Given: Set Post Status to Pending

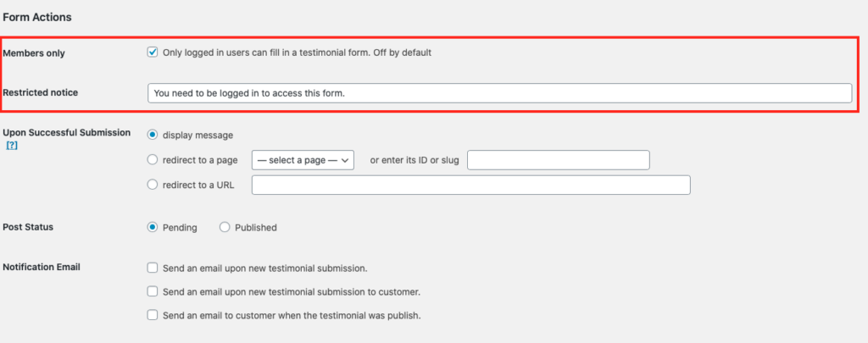Looking at the screenshot, I should (x=153, y=227).
